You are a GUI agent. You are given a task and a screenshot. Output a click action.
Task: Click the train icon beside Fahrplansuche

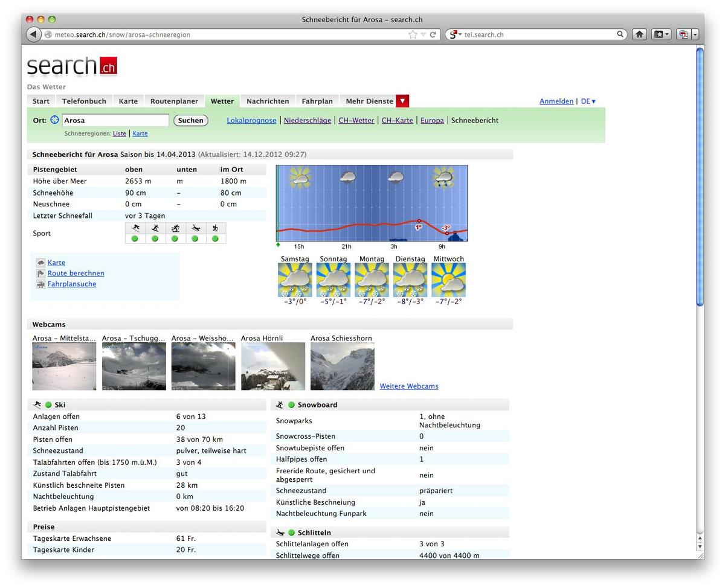click(x=40, y=284)
